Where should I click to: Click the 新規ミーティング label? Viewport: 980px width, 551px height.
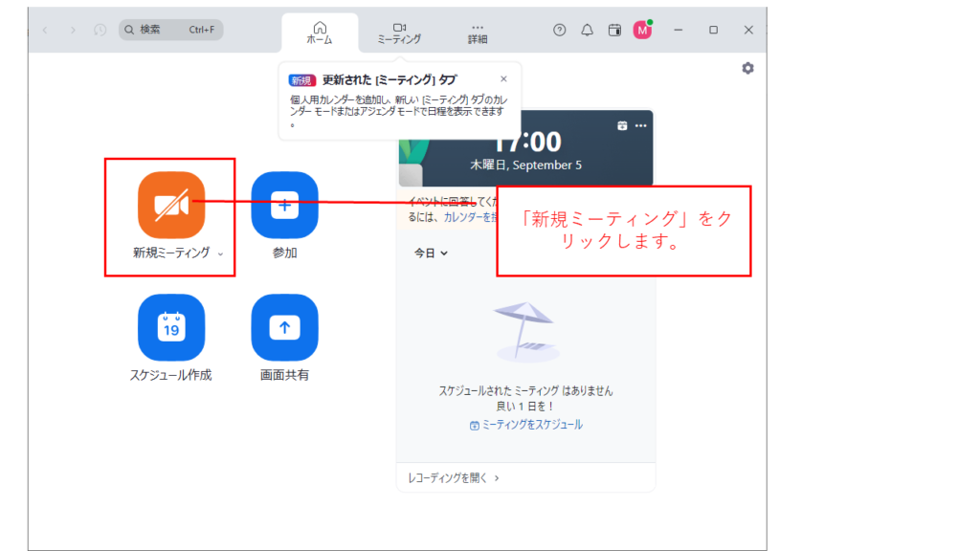coord(171,253)
